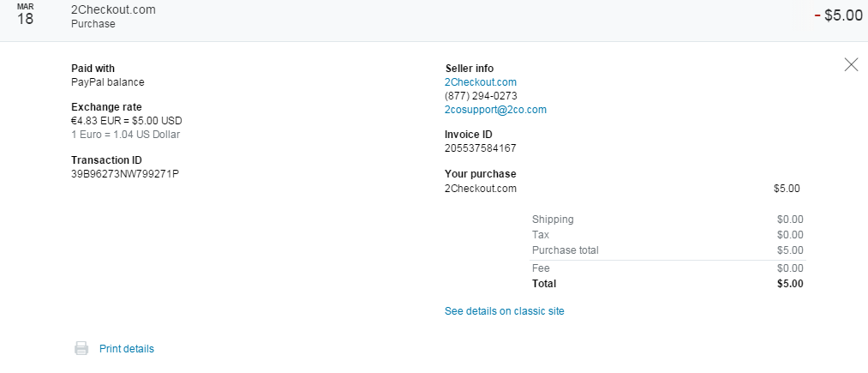Click the MAR 18 date label
The width and height of the screenshot is (868, 373).
pos(26,15)
